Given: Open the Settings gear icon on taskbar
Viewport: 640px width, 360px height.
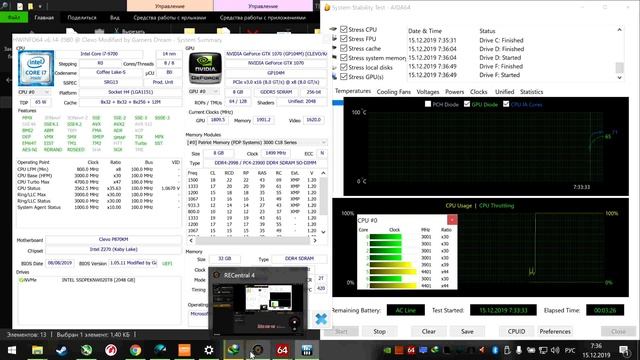Looking at the screenshot, I should pos(209,350).
